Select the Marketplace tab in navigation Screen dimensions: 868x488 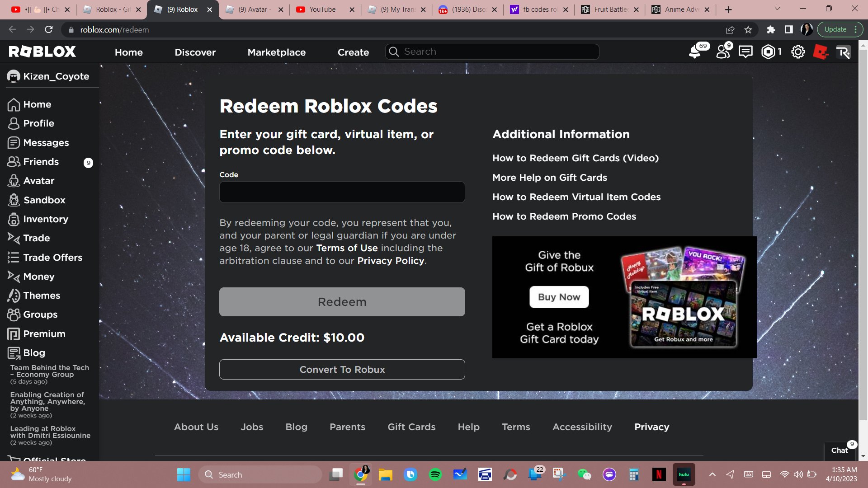[276, 52]
